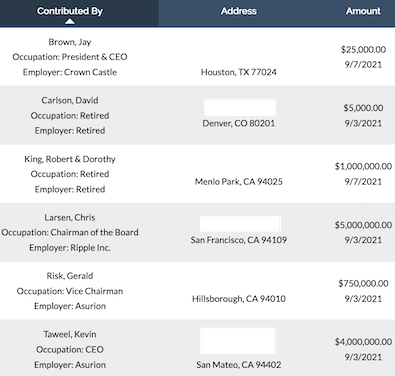Click the $750,000.00 contribution amount

363,283
